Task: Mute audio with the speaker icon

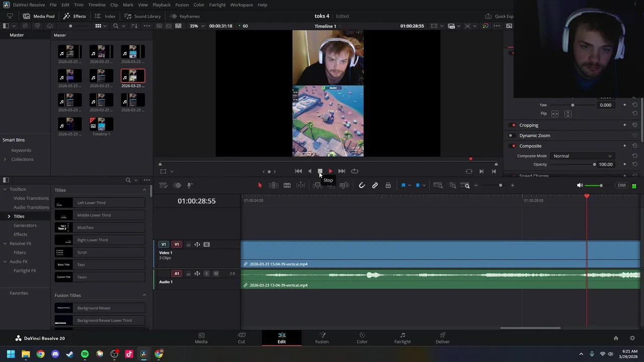Action: click(580, 186)
